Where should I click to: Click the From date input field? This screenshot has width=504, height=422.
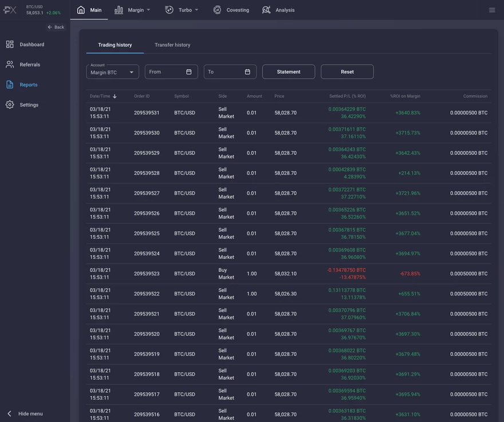[171, 72]
